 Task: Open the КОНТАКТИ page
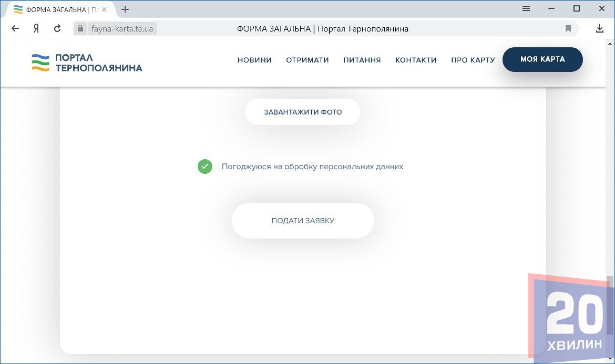click(416, 60)
